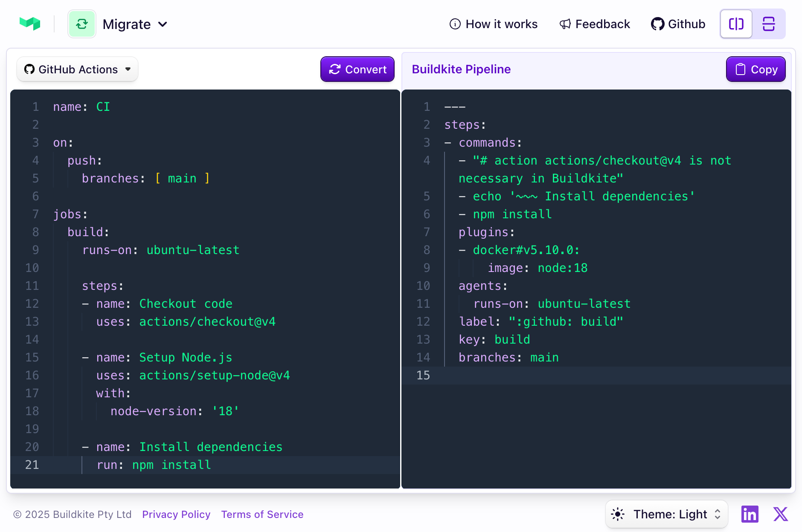Open the Feedback navigation item
The image size is (802, 532).
pyautogui.click(x=603, y=24)
